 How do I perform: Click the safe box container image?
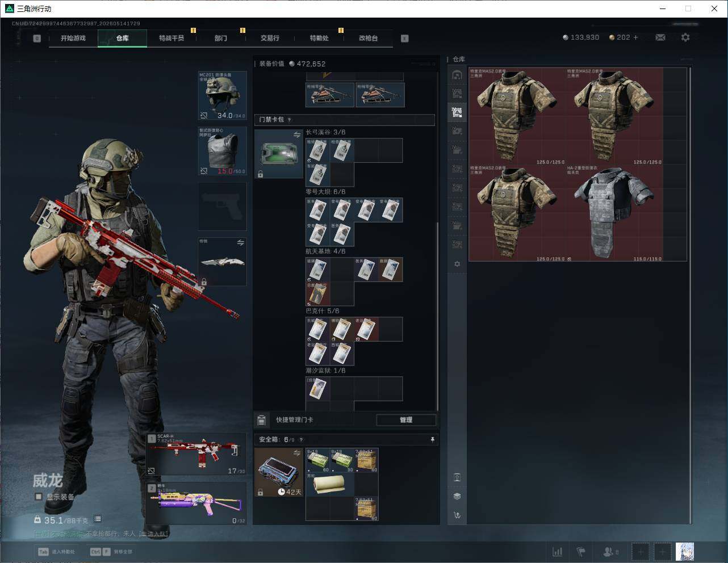point(279,472)
